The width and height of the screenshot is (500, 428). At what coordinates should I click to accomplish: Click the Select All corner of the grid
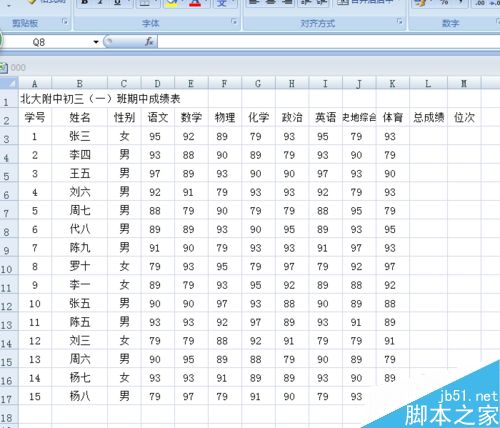(9, 83)
